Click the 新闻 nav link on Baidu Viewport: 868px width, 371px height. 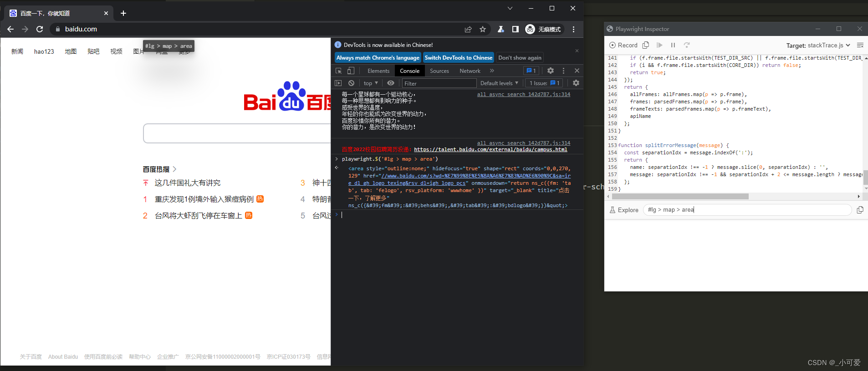[17, 51]
